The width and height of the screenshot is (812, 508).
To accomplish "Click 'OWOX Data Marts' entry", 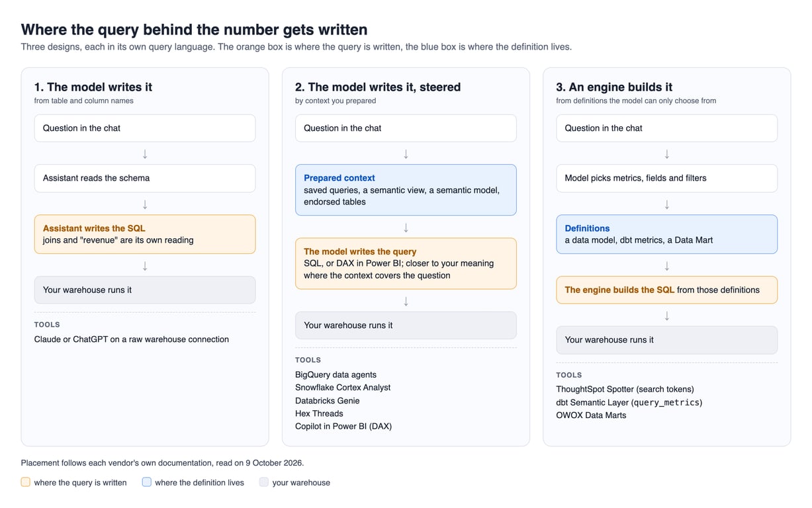I will click(591, 415).
